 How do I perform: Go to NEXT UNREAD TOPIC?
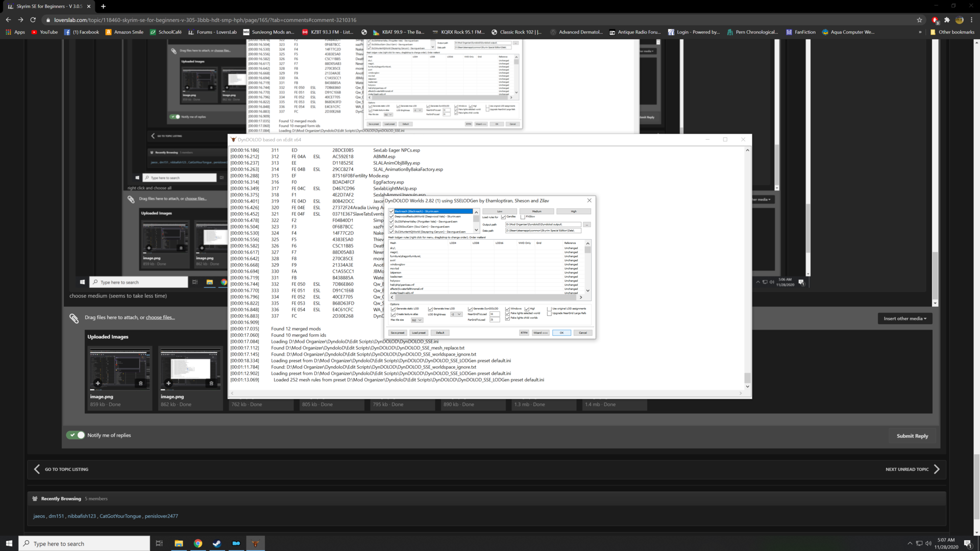[x=913, y=469]
